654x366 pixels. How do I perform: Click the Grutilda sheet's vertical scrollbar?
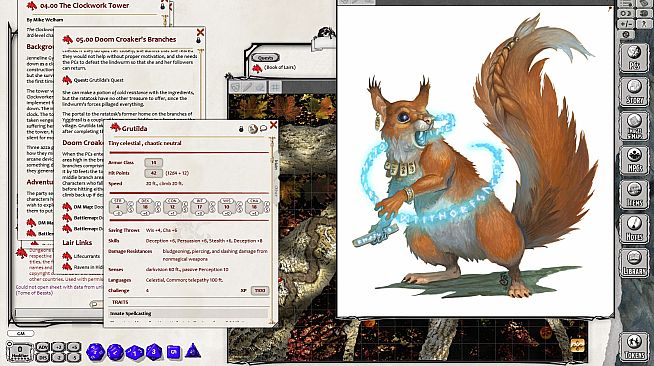(x=272, y=231)
